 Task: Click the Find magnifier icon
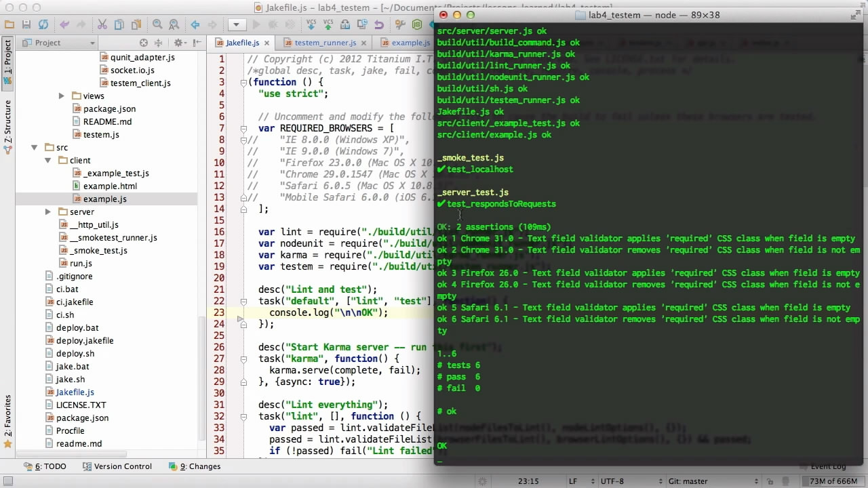157,24
